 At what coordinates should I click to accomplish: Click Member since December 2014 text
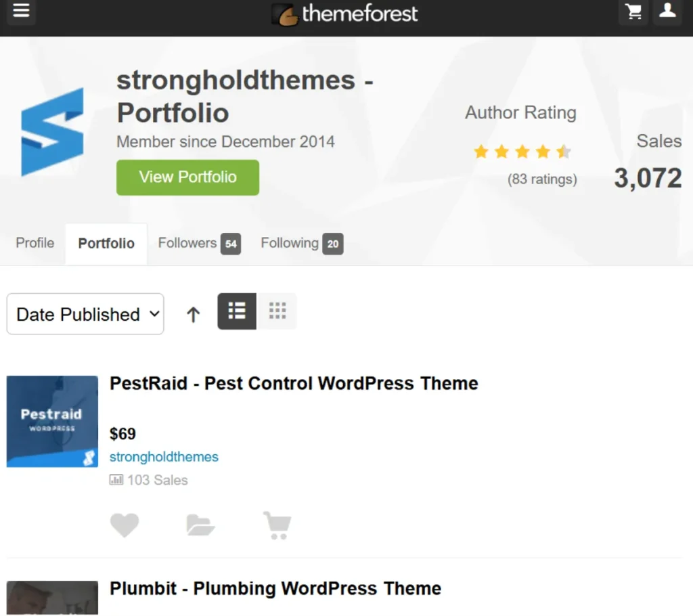225,142
